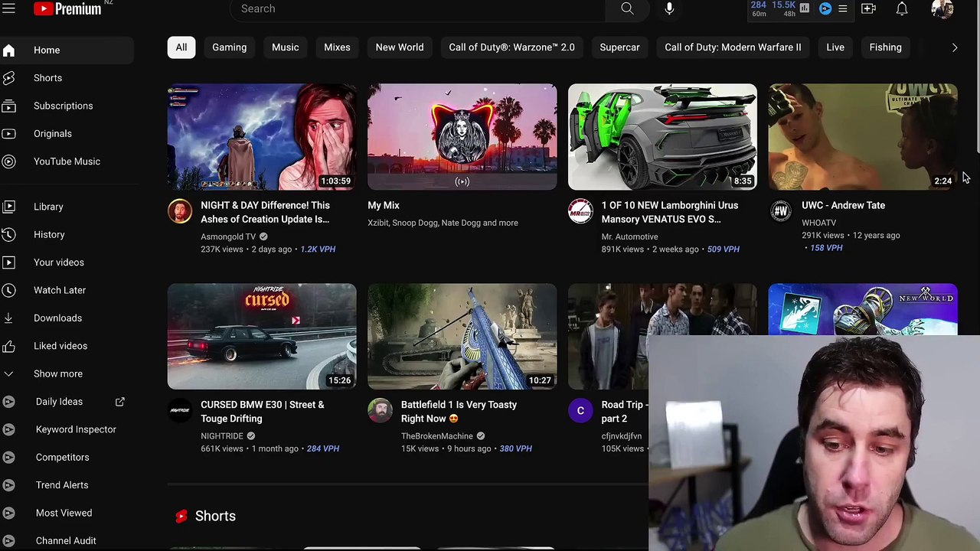
Task: Open Daily Ideas external link icon
Action: 120,402
